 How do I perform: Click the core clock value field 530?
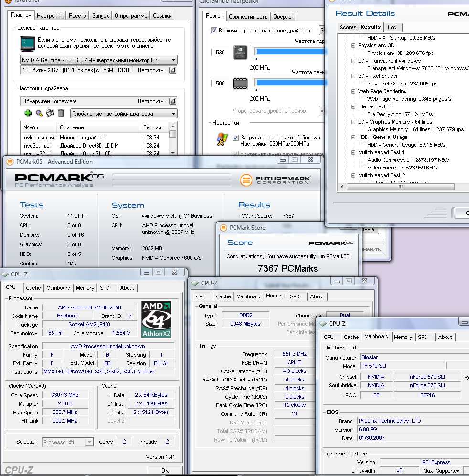click(220, 53)
